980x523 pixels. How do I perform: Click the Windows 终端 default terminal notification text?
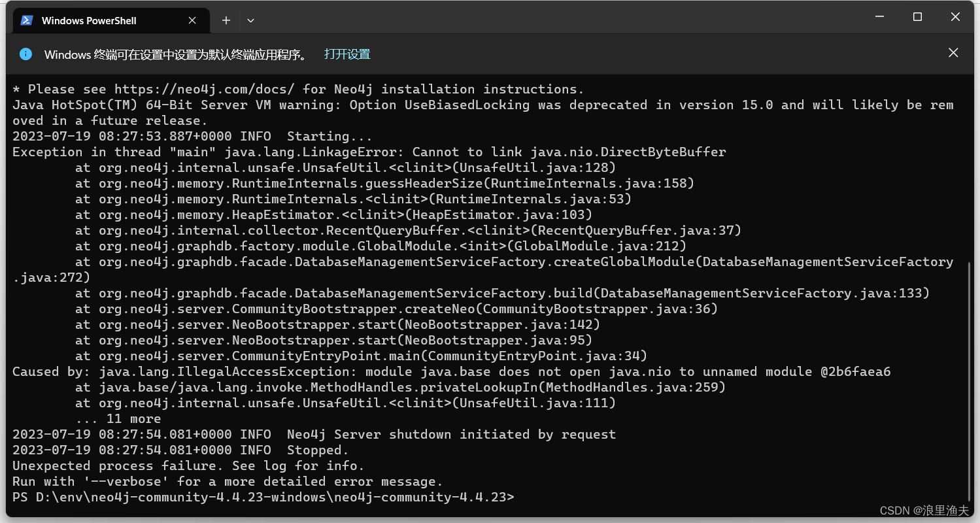177,54
